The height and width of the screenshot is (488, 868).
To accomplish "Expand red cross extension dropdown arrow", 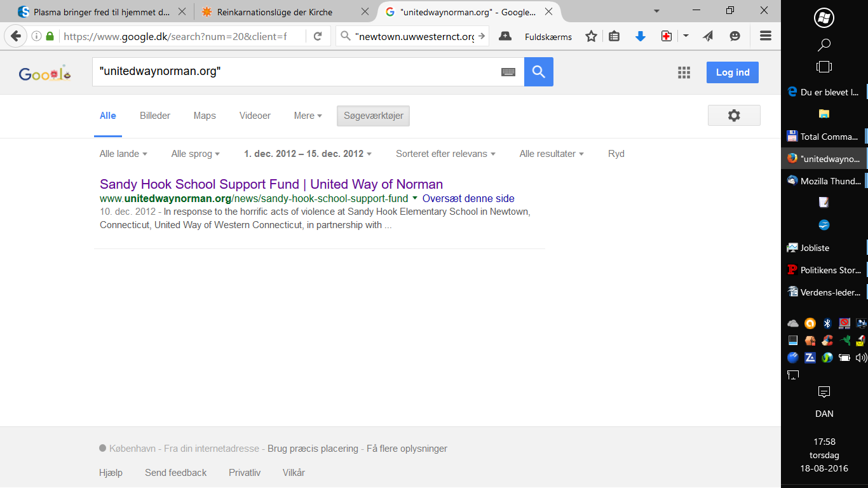I will tap(686, 36).
